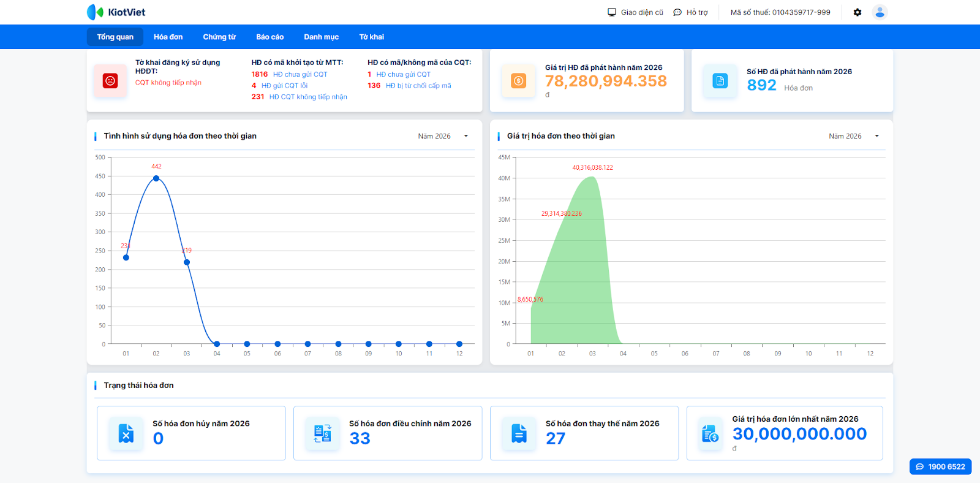Screen dimensions: 980x483
Task: Click the adjusted invoices icon
Action: (x=323, y=433)
